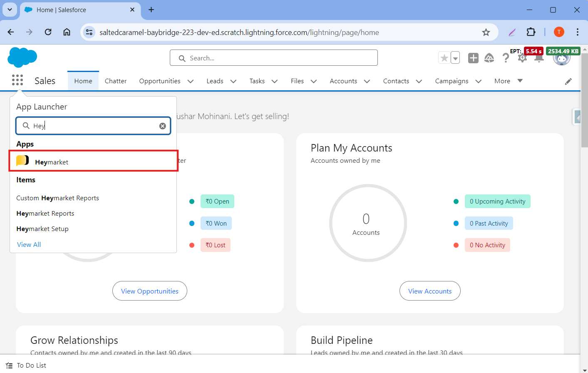Click the View Accounts button
The image size is (588, 373).
pyautogui.click(x=430, y=291)
